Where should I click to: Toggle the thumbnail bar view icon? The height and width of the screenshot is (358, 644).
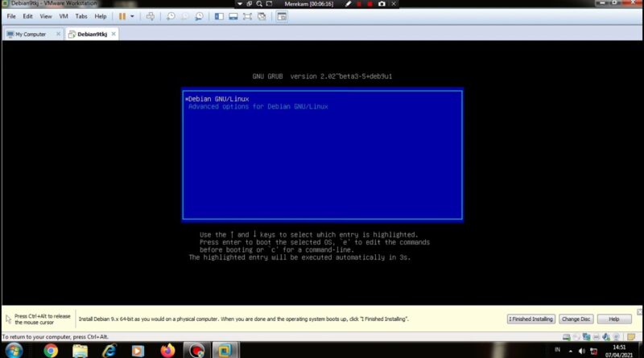233,16
